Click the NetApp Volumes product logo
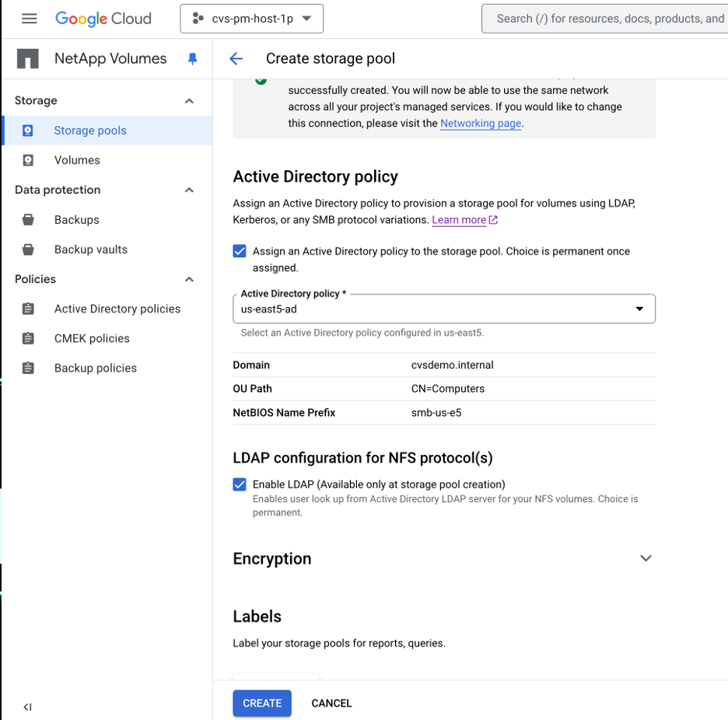The height and width of the screenshot is (720, 728). coord(28,59)
